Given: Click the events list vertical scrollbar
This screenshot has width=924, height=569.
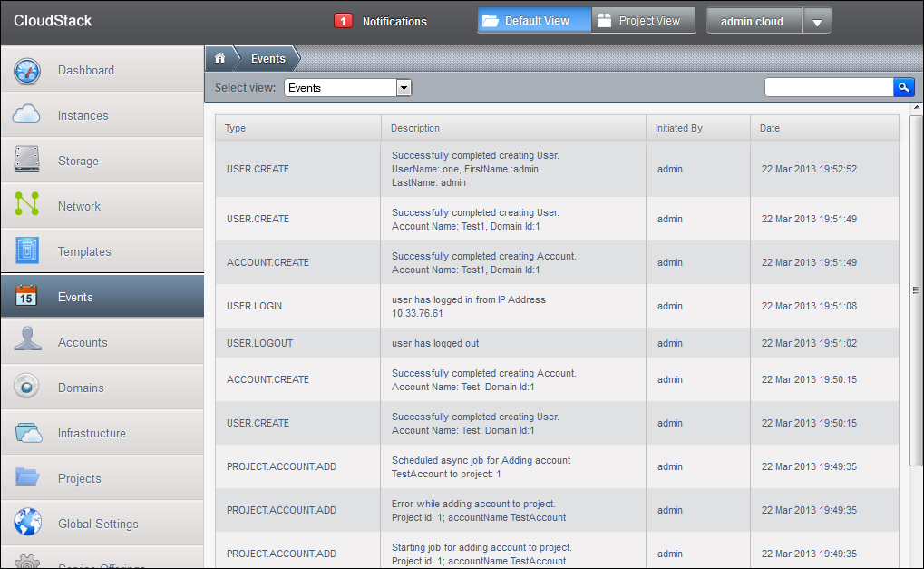Looking at the screenshot, I should [x=915, y=290].
